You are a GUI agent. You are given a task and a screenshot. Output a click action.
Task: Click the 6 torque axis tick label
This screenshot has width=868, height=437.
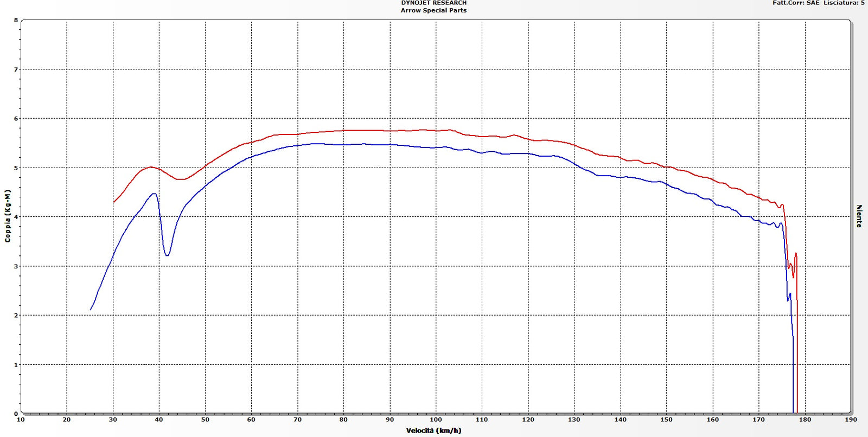coord(16,119)
